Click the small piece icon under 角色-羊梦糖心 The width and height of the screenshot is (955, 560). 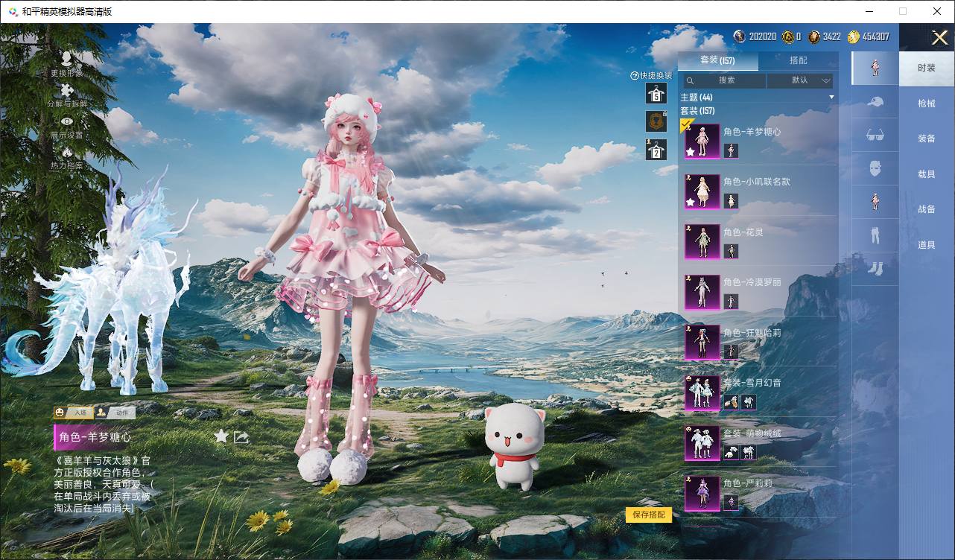pos(731,151)
